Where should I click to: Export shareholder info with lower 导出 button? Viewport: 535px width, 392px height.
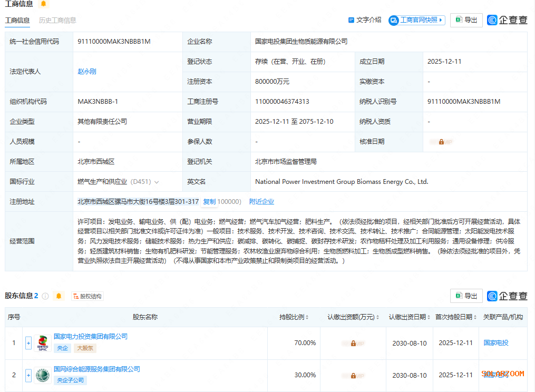click(x=466, y=296)
